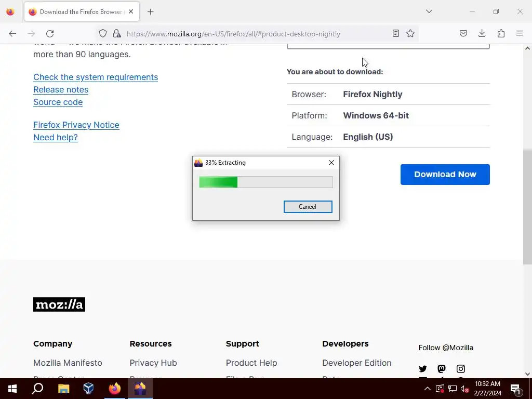The image size is (532, 399).
Task: Open VirtualBox taskbar icon
Action: click(88, 389)
